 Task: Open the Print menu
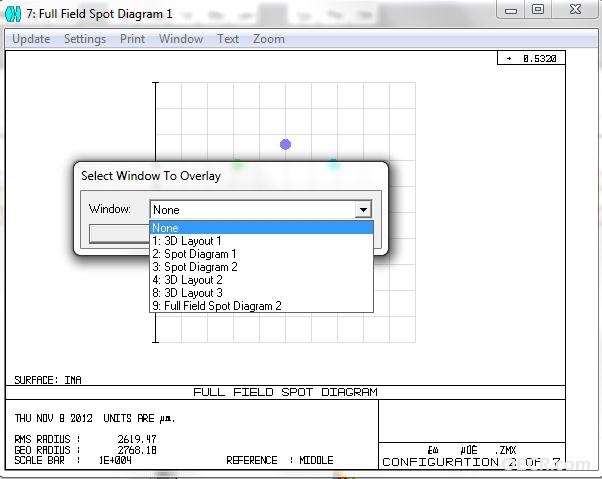coord(132,39)
